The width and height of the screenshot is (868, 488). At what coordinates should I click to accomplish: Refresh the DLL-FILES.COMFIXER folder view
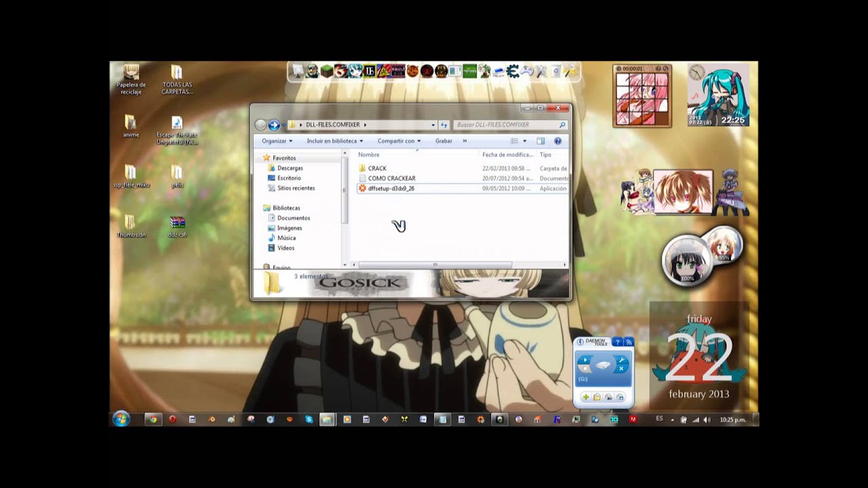pos(444,125)
